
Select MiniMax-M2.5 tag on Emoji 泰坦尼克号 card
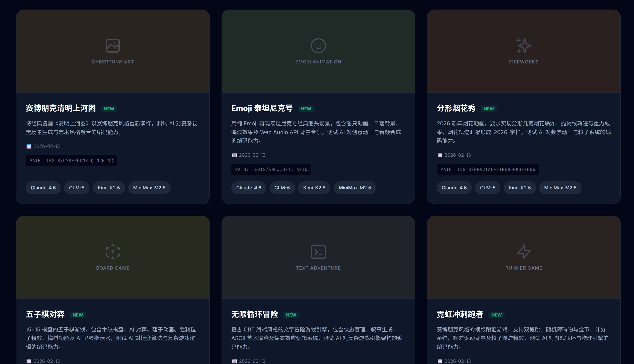point(355,188)
